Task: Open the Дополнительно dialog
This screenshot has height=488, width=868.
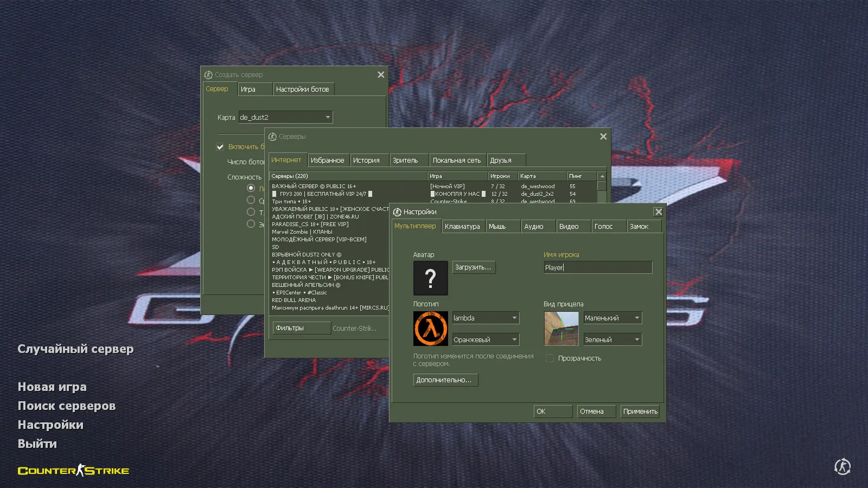Action: click(x=445, y=380)
